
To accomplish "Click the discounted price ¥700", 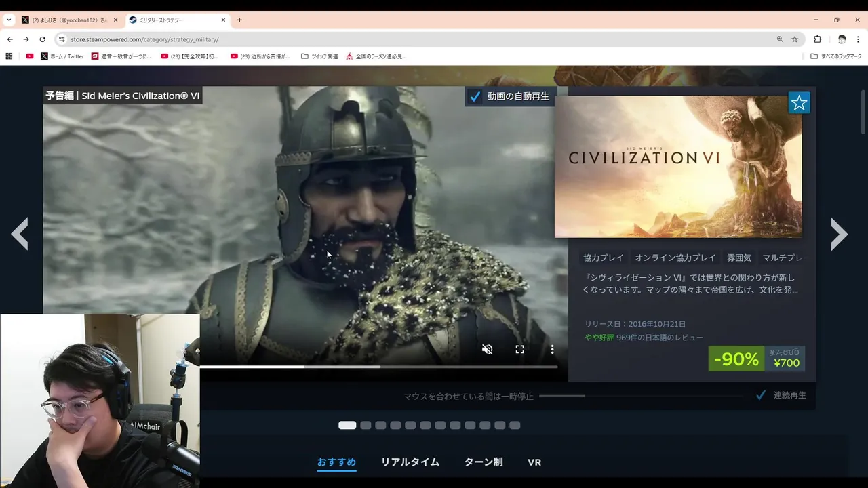I will 787,363.
